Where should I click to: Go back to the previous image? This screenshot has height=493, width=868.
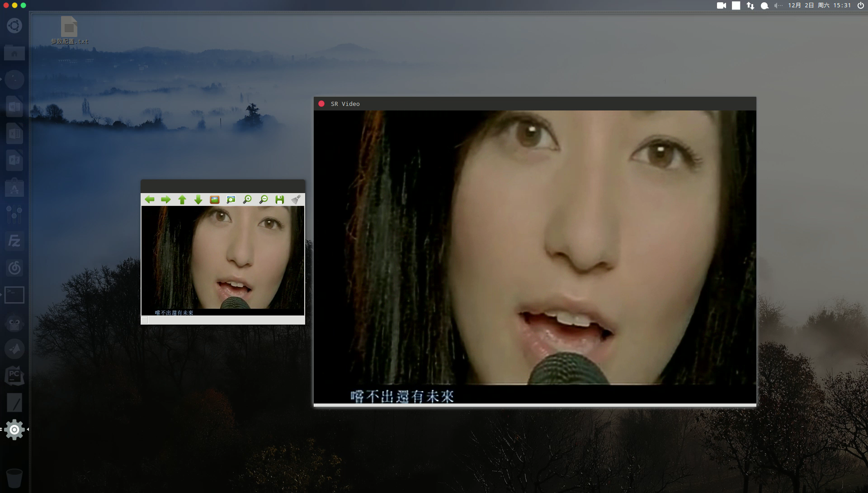tap(150, 199)
